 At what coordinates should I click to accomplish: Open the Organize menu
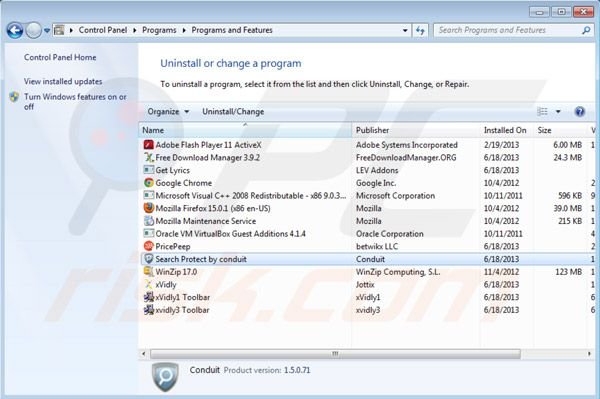tap(168, 112)
